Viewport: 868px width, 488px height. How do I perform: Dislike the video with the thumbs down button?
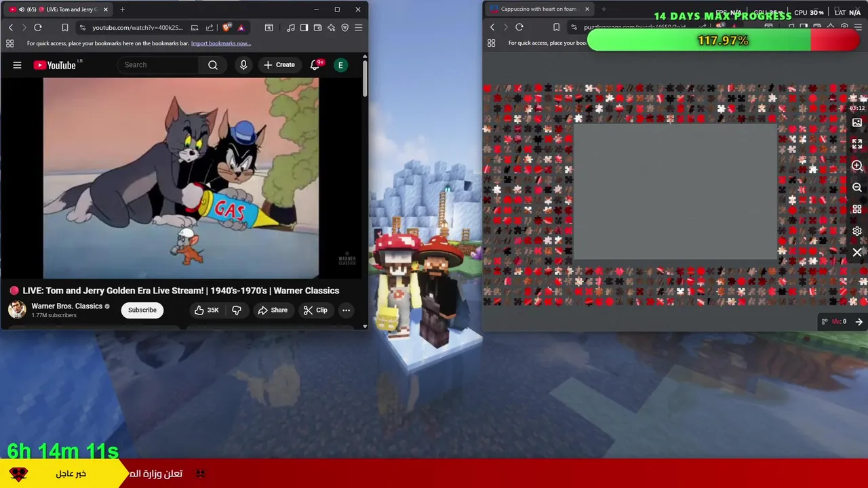(237, 310)
